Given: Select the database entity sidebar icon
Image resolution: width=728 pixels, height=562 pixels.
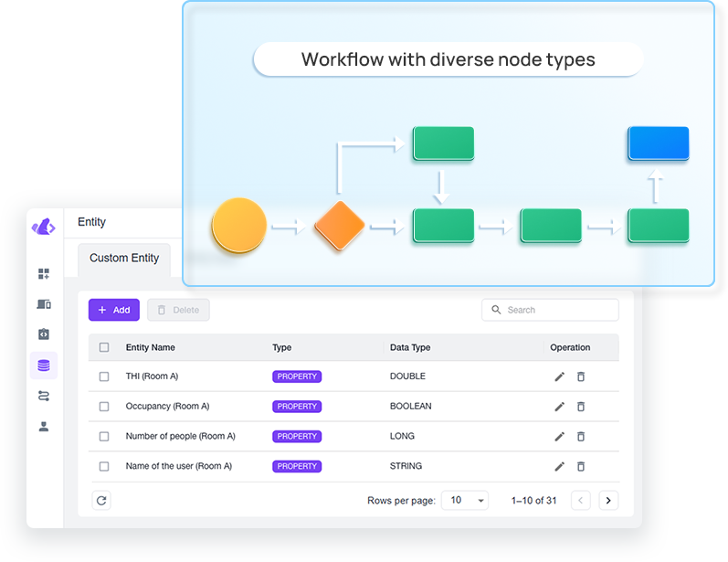Looking at the screenshot, I should click(44, 366).
